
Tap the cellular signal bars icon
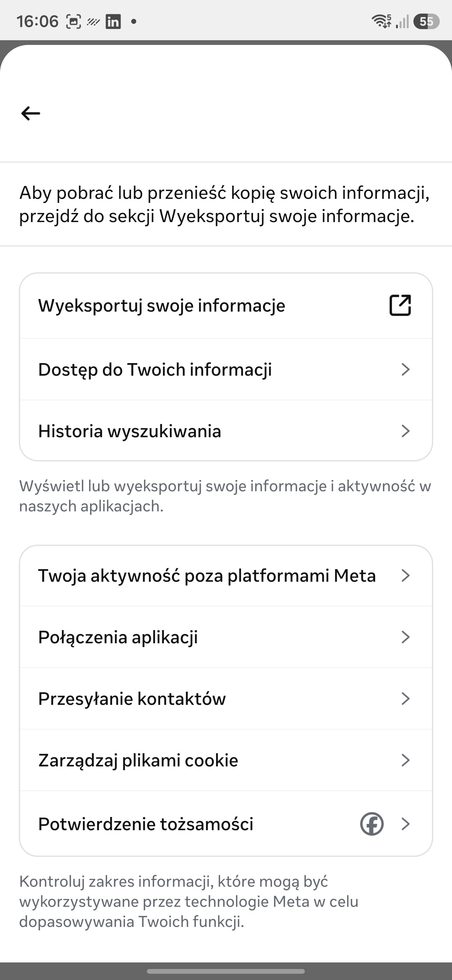[x=402, y=22]
